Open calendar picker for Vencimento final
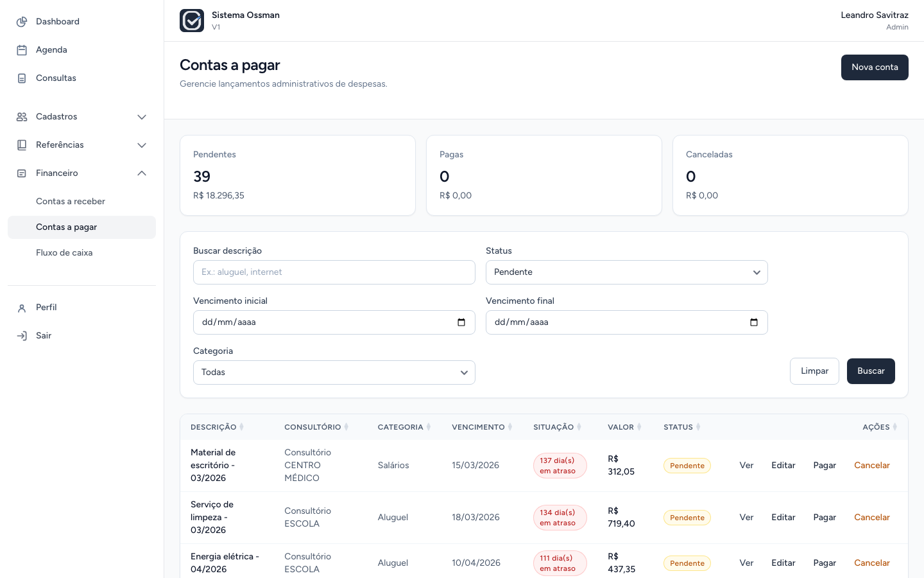 coord(754,322)
